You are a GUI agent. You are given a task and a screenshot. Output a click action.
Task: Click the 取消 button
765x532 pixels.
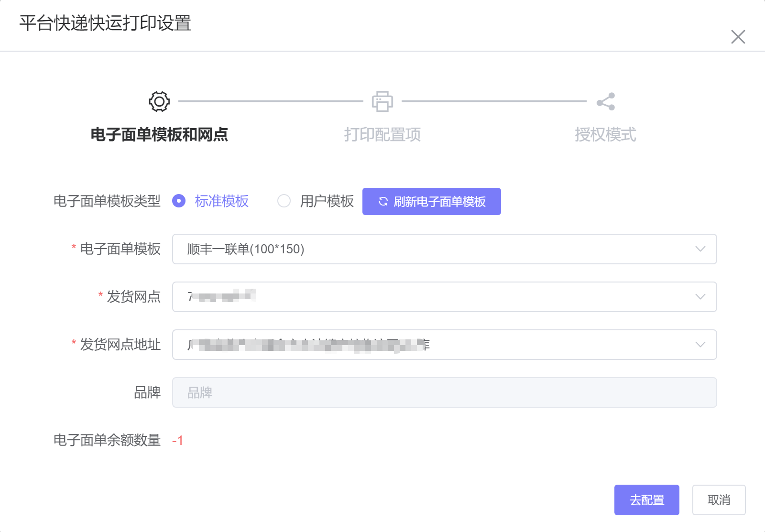(x=719, y=500)
